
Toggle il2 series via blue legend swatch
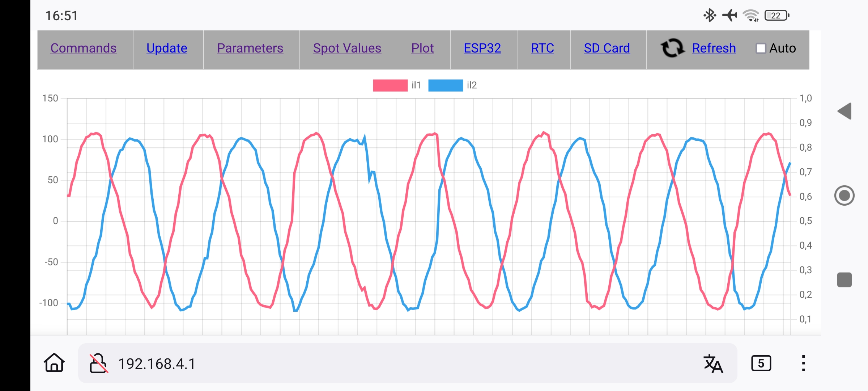click(445, 85)
